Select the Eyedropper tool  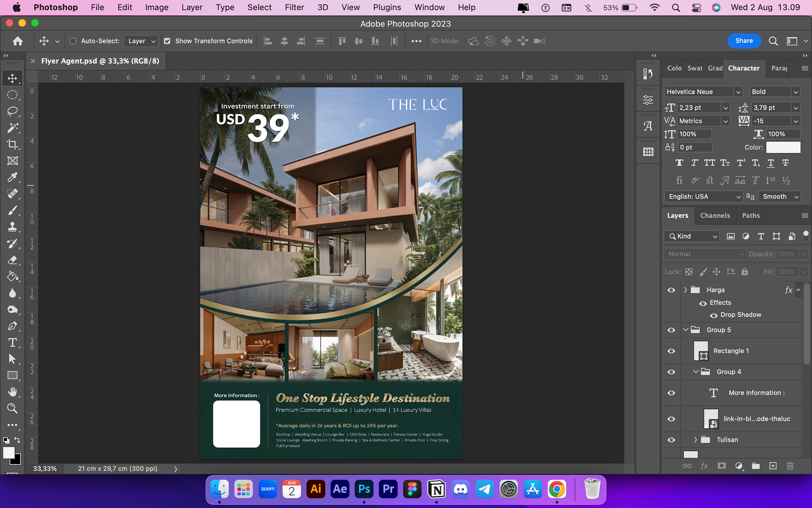click(12, 177)
